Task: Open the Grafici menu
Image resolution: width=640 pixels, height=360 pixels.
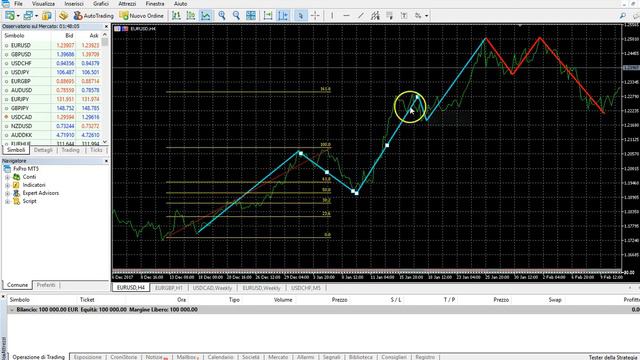Action: (x=101, y=4)
